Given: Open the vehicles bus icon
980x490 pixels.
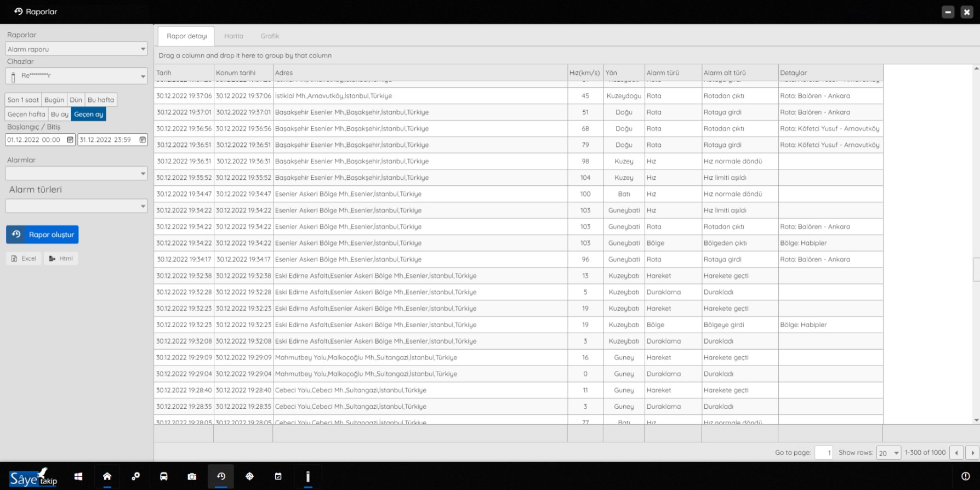Looking at the screenshot, I should pos(164,476).
